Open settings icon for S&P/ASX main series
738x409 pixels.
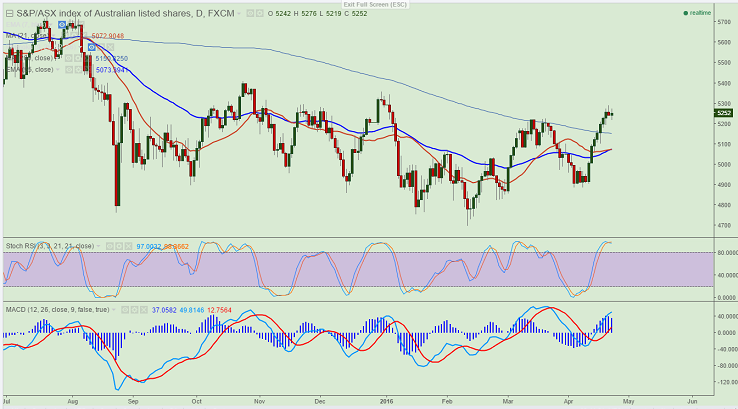[260, 14]
